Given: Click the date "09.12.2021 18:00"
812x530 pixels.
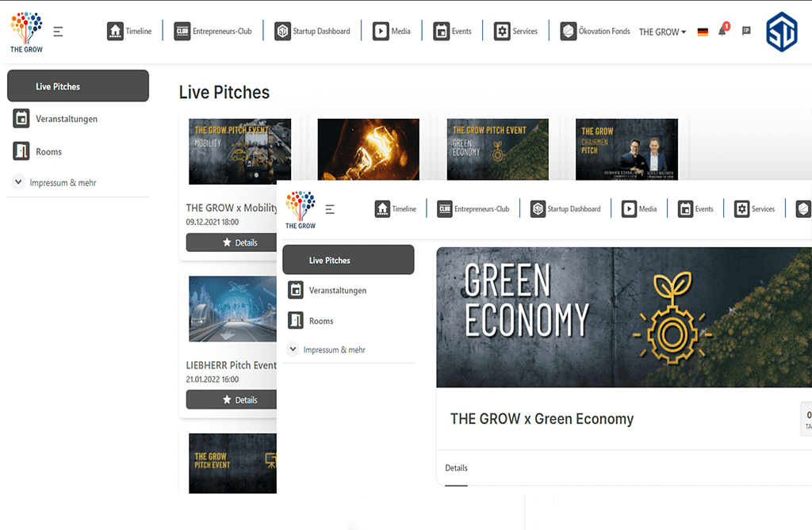Looking at the screenshot, I should click(213, 222).
